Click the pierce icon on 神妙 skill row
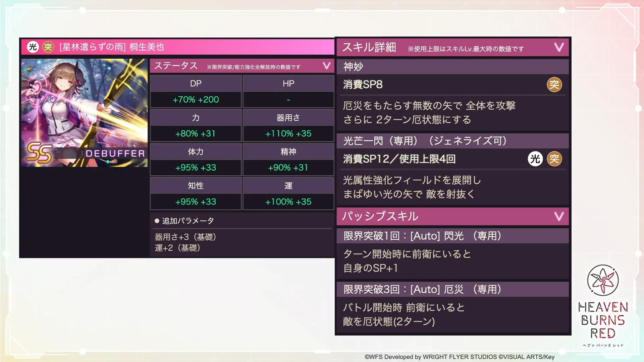 point(554,84)
